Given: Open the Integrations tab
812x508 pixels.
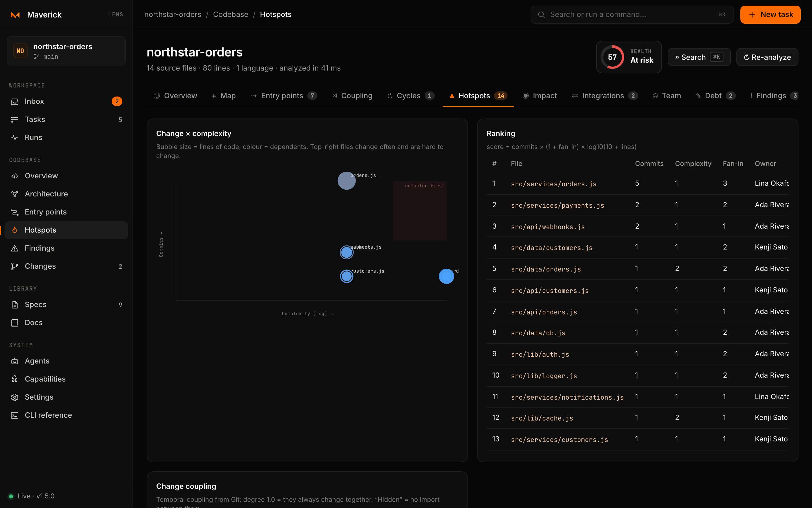Looking at the screenshot, I should (x=605, y=96).
